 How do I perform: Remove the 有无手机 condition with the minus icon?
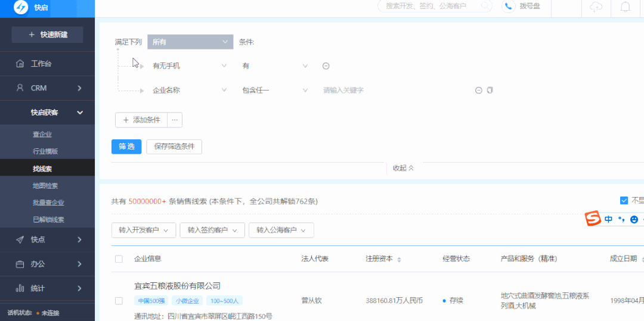(x=326, y=66)
